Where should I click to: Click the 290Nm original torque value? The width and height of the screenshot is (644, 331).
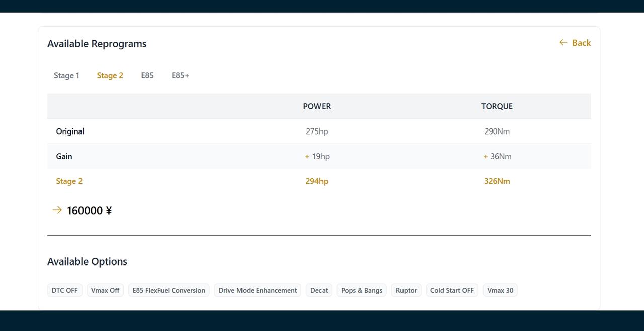[x=497, y=131]
